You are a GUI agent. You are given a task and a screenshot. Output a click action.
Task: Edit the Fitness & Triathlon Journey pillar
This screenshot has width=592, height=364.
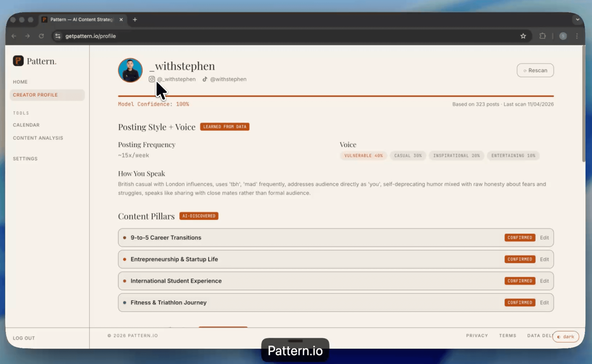[544, 303]
